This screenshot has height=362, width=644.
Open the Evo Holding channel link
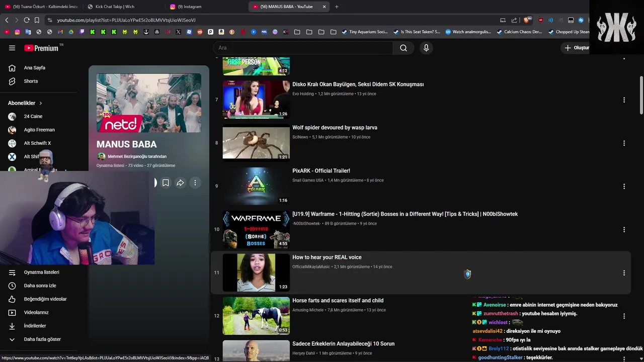tap(303, 94)
